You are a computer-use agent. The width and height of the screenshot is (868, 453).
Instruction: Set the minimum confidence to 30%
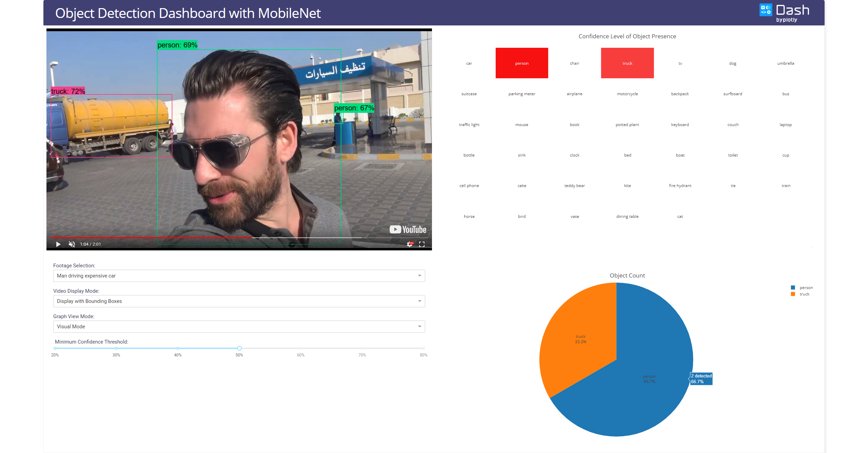[116, 348]
